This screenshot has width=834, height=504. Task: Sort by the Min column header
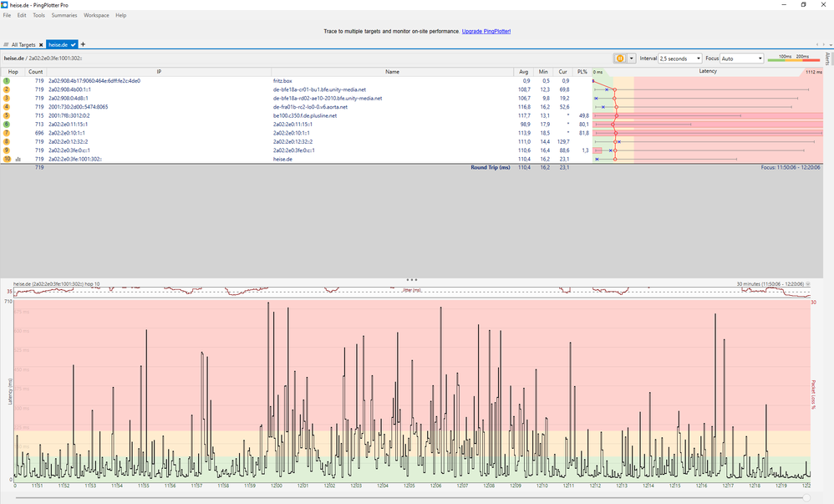coord(543,72)
